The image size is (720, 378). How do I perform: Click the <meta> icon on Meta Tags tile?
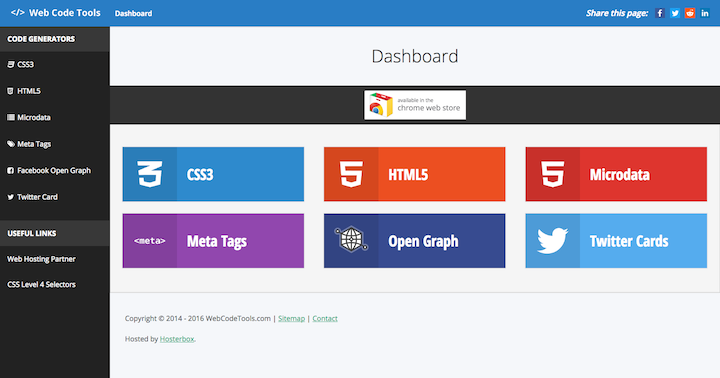150,241
